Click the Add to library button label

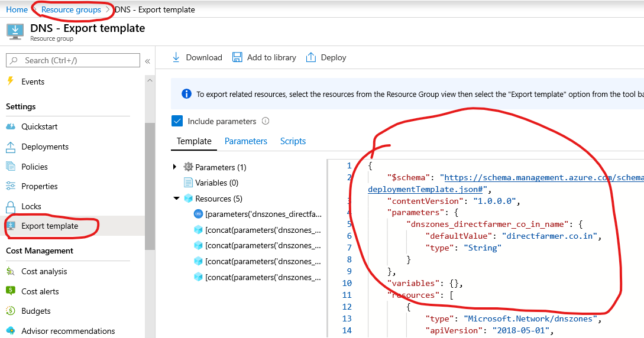[x=271, y=57]
